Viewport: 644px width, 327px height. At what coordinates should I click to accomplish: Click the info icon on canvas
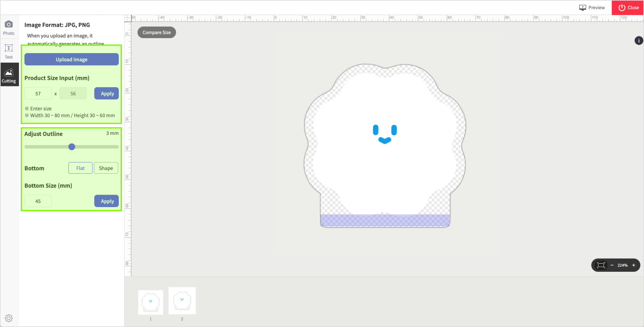pyautogui.click(x=639, y=41)
